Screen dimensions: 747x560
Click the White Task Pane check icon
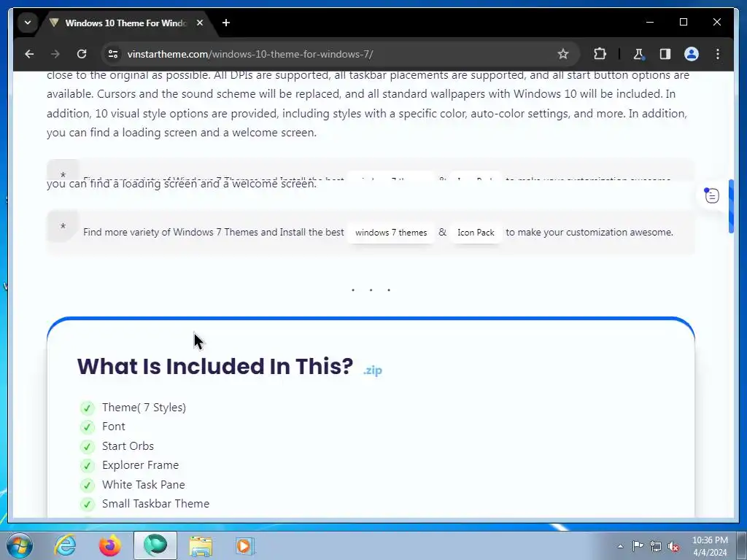(x=88, y=485)
